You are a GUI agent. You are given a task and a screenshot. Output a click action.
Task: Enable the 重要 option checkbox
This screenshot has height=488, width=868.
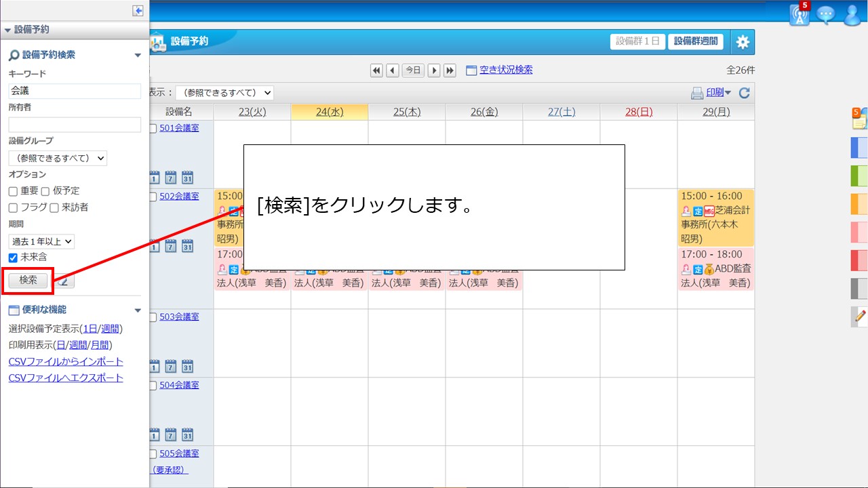click(13, 192)
